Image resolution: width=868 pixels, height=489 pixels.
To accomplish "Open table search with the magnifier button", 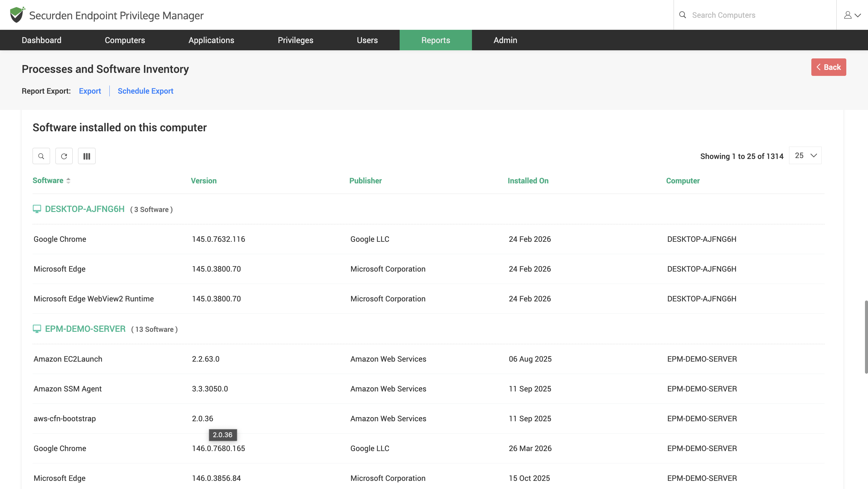I will 41,156.
